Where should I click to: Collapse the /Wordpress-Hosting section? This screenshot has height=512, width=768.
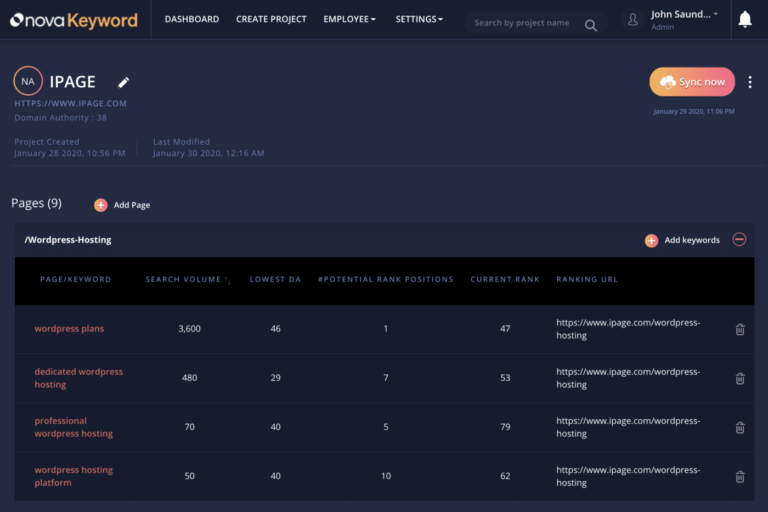739,239
